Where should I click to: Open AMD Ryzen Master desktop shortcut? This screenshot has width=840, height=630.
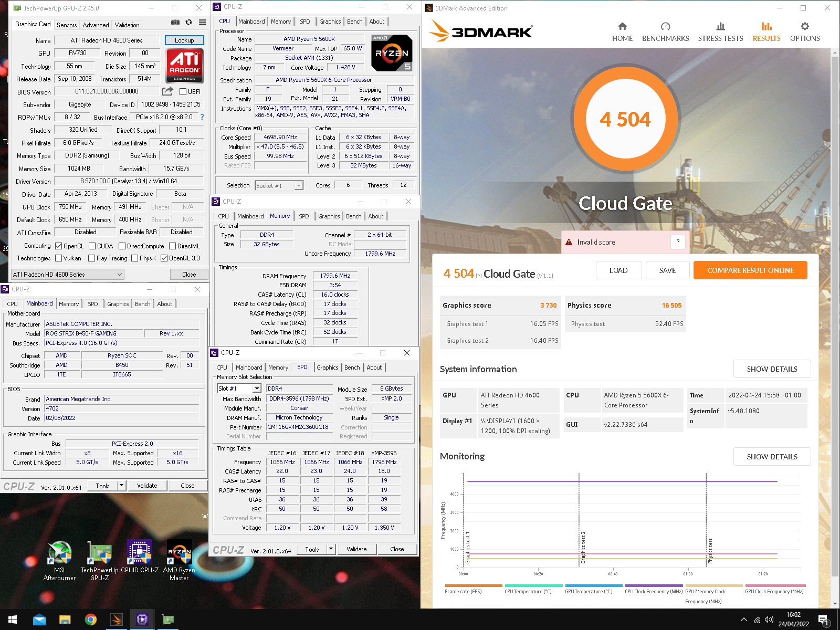tap(179, 561)
